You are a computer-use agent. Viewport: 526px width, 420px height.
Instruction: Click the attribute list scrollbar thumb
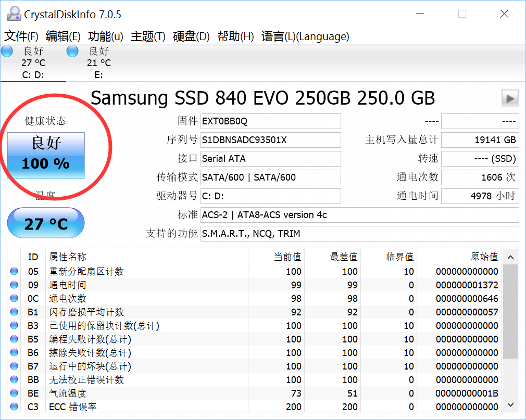pos(510,311)
